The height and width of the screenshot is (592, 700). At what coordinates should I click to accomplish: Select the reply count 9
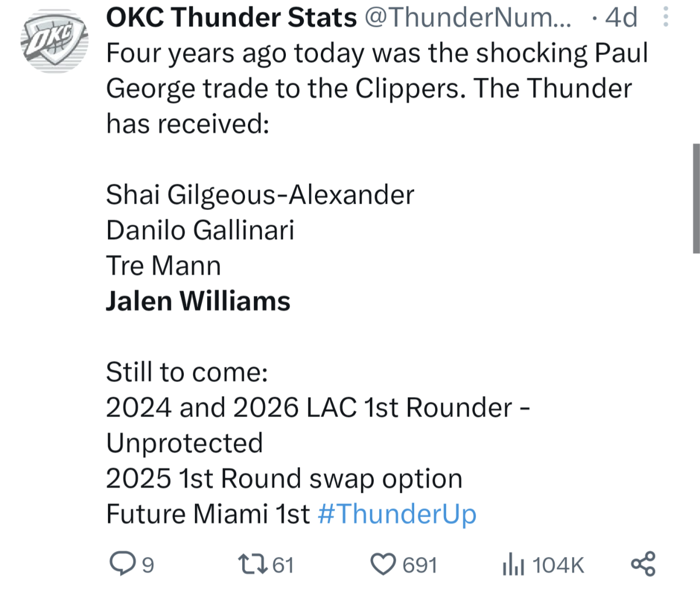148,565
